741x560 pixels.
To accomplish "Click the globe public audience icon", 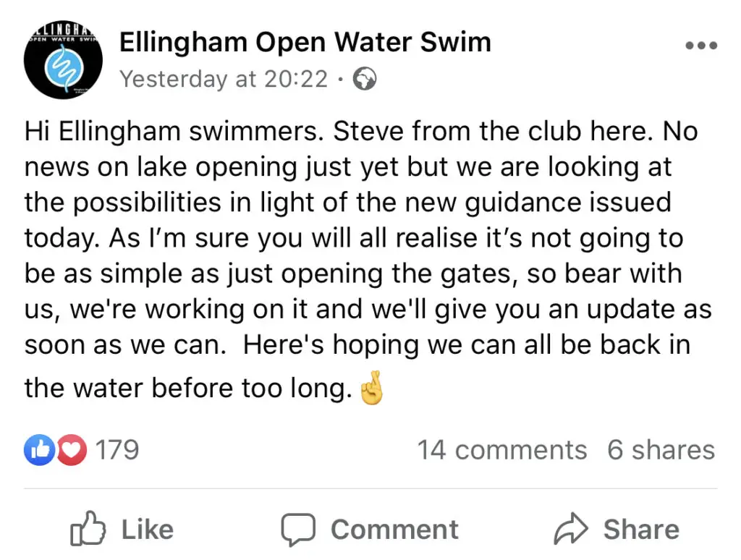I will (365, 78).
